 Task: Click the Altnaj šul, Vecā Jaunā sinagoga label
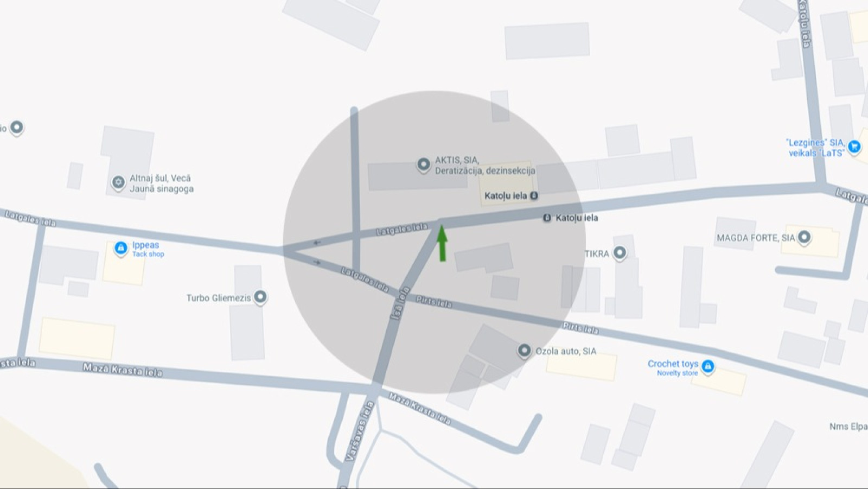coord(162,183)
